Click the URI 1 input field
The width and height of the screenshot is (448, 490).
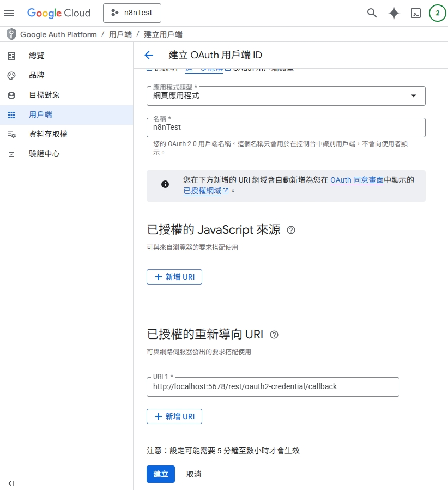point(273,387)
